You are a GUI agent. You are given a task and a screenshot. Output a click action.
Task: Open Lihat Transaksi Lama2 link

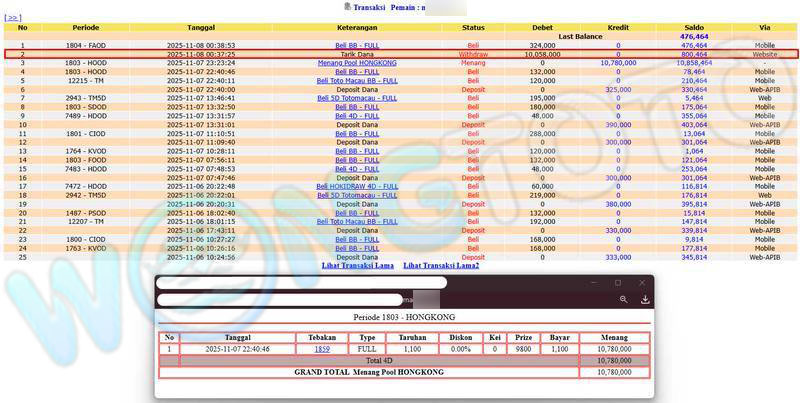click(x=441, y=266)
